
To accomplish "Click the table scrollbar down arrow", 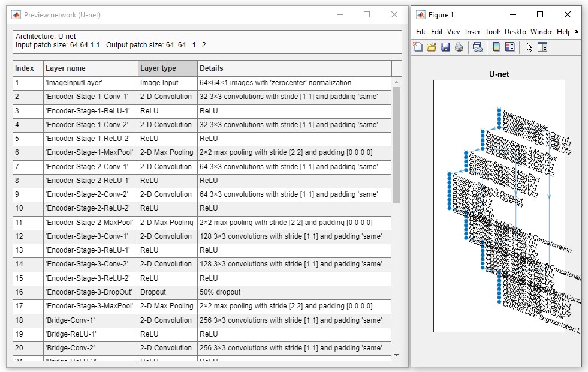I will pyautogui.click(x=396, y=355).
